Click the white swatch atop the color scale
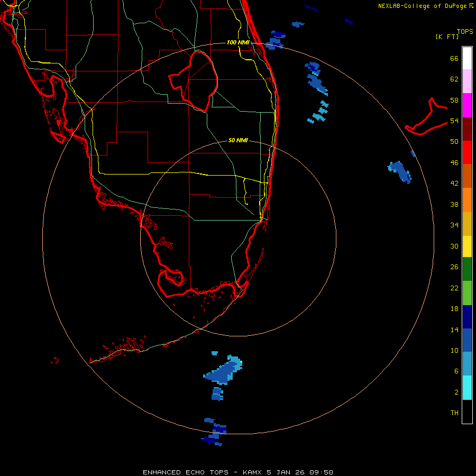This screenshot has width=476, height=476. click(x=467, y=58)
